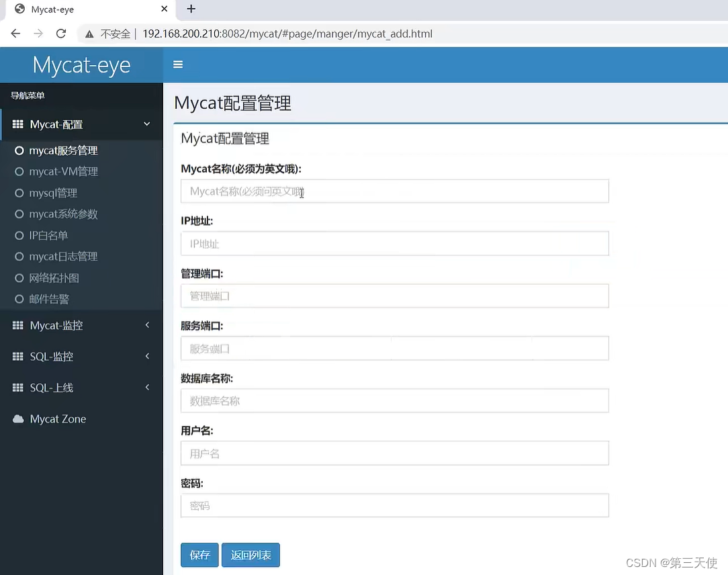
Task: Focus the 密码 input field
Action: 395,505
